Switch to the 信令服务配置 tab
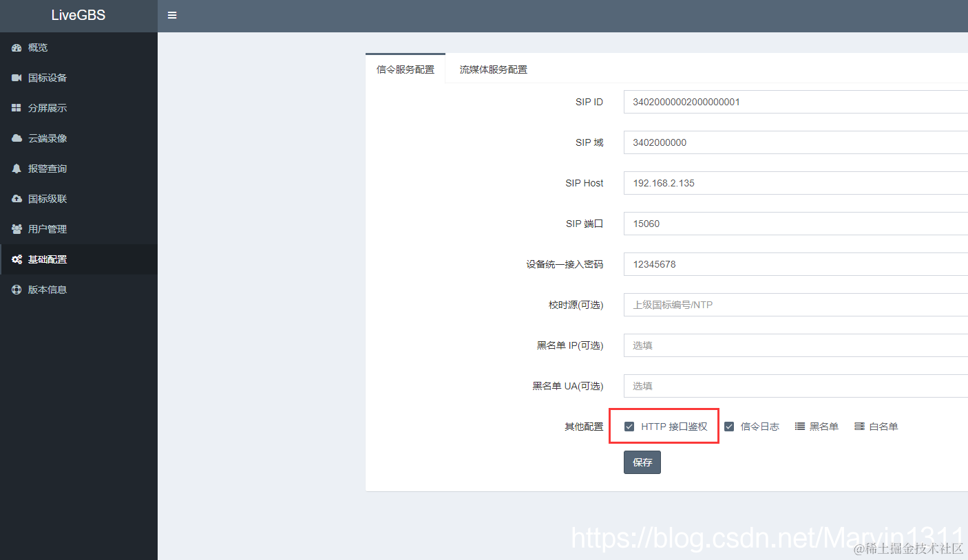This screenshot has width=968, height=560. point(406,69)
